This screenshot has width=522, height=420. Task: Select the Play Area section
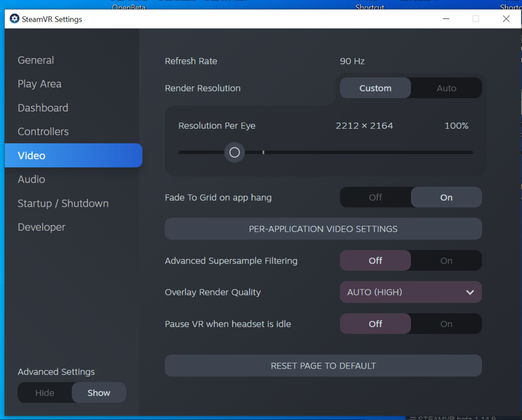(x=39, y=83)
